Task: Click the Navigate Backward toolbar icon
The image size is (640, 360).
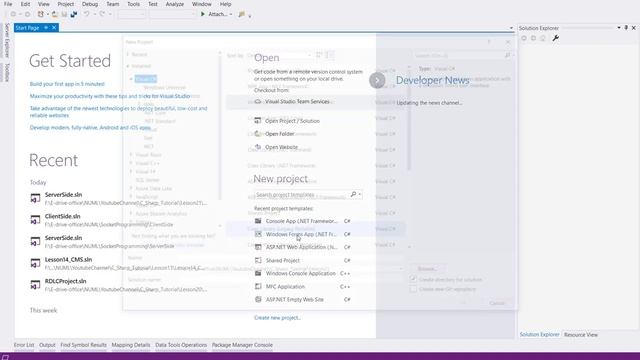Action: tap(13, 14)
